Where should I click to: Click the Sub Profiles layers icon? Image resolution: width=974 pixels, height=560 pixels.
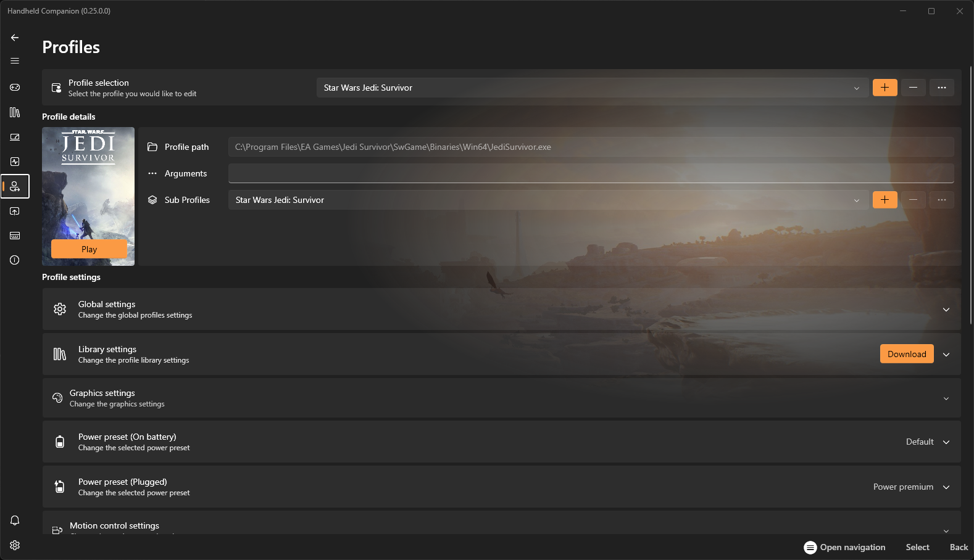[152, 200]
